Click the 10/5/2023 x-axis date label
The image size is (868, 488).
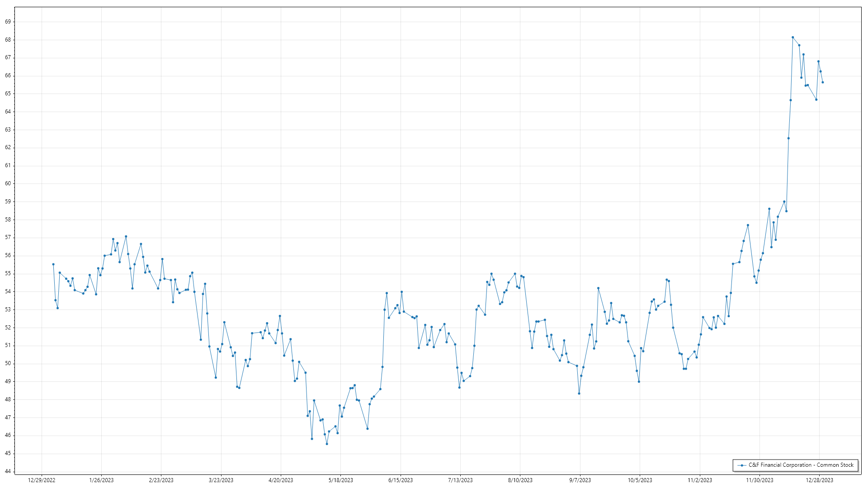pos(640,480)
